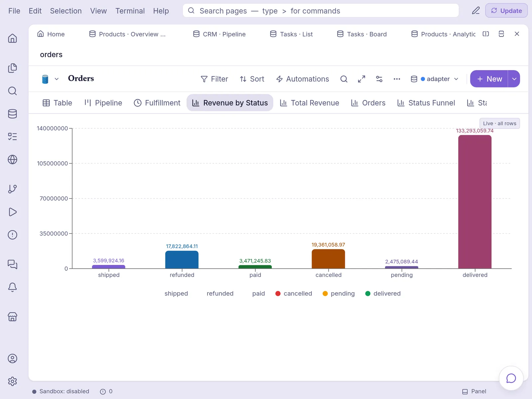Screen dimensions: 532x399
Task: Open the three-dot more options menu
Action: [397, 79]
